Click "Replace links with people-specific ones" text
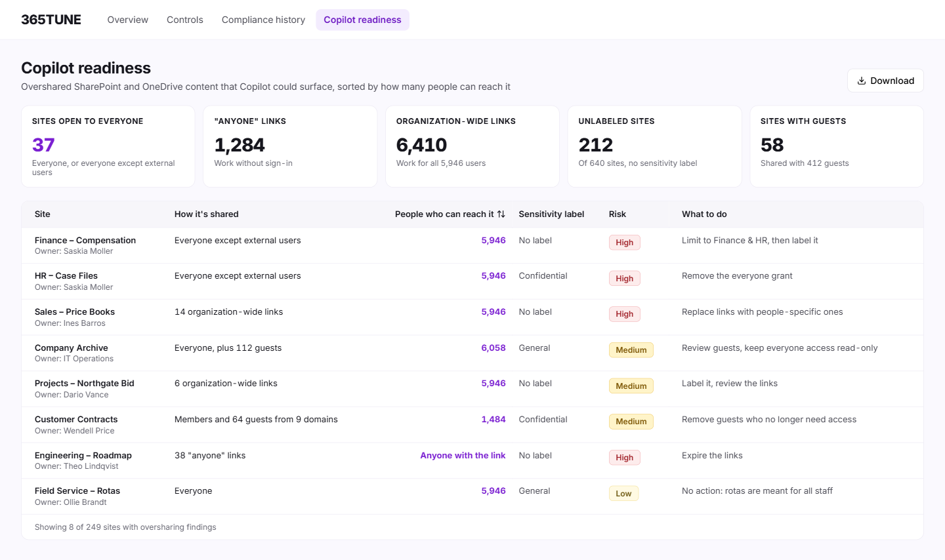Screen dimensions: 945x560 pyautogui.click(x=763, y=312)
